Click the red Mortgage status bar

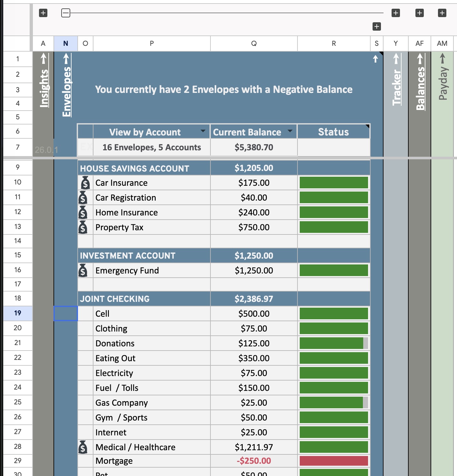point(334,461)
